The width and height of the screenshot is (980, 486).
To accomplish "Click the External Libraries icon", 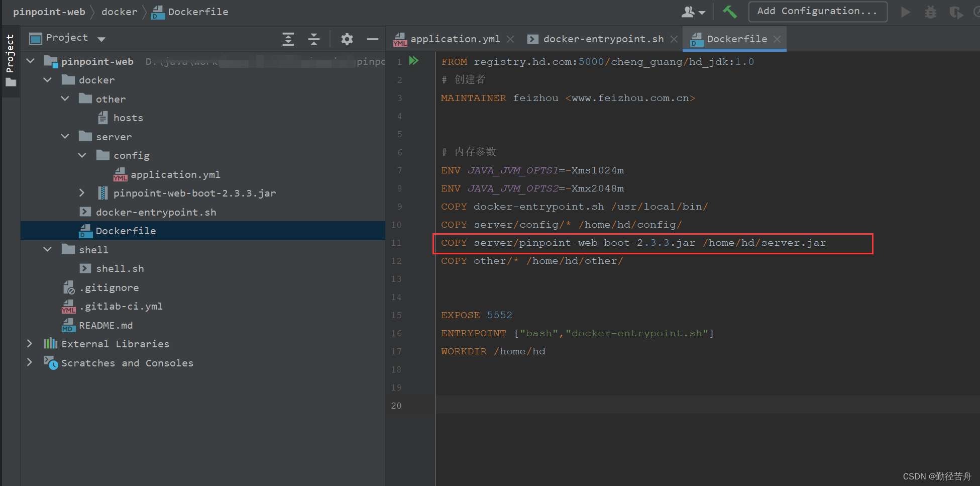I will 51,344.
